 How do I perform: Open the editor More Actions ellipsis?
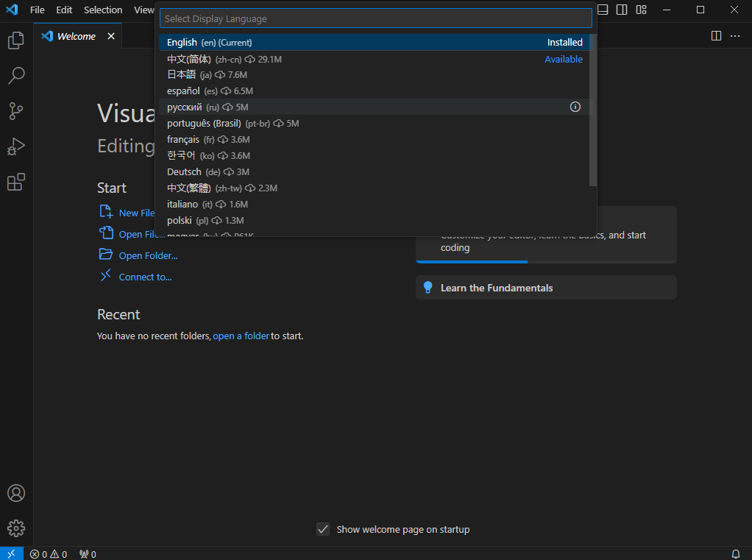tap(735, 36)
